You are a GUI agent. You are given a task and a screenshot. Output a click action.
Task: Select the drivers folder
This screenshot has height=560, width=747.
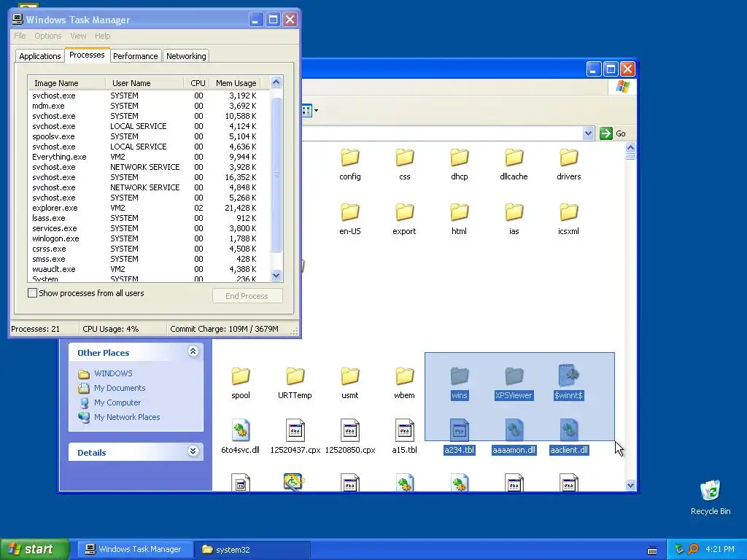[568, 164]
